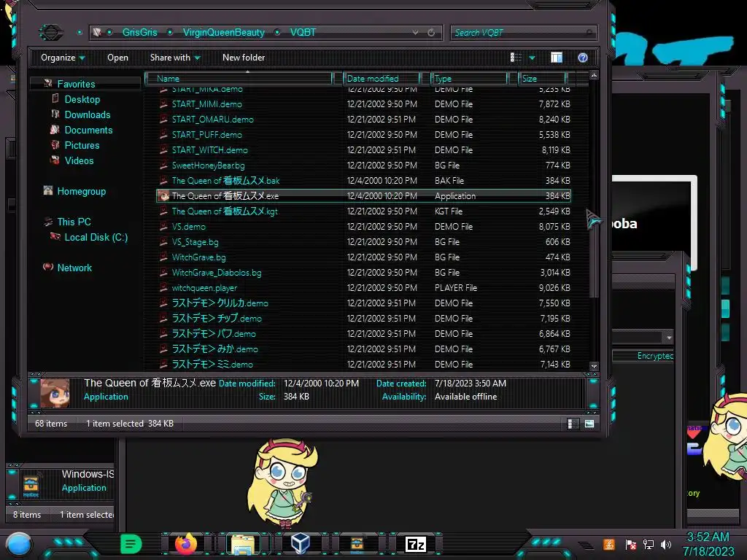
Task: Click the volume speaker tray icon
Action: pyautogui.click(x=665, y=545)
